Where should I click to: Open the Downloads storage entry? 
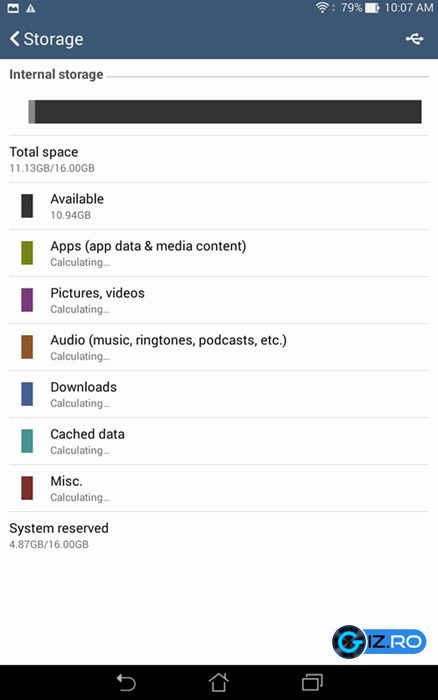[x=219, y=394]
